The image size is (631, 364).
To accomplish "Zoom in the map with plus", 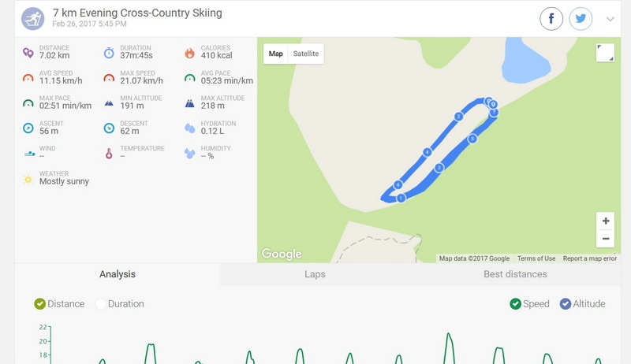I will 605,221.
